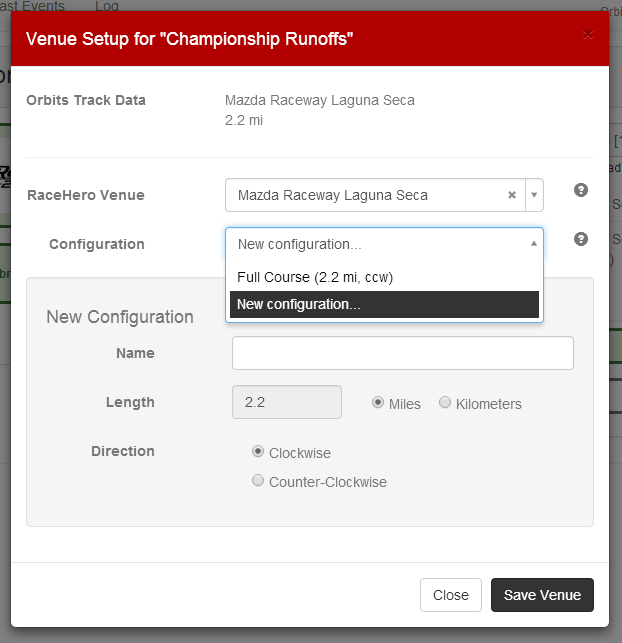Image resolution: width=622 pixels, height=643 pixels.
Task: Select the Kilometers radio button
Action: [x=445, y=402]
